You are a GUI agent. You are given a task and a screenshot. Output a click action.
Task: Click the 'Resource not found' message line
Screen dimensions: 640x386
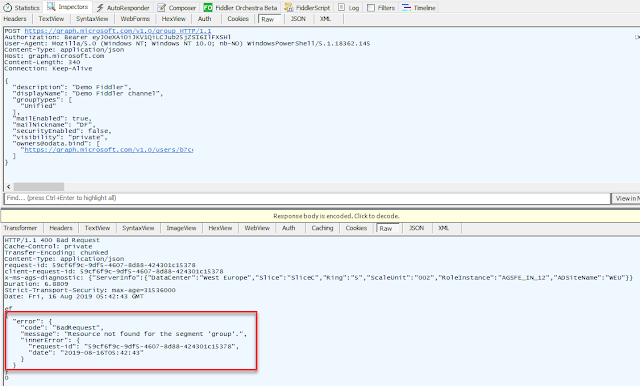point(133,334)
